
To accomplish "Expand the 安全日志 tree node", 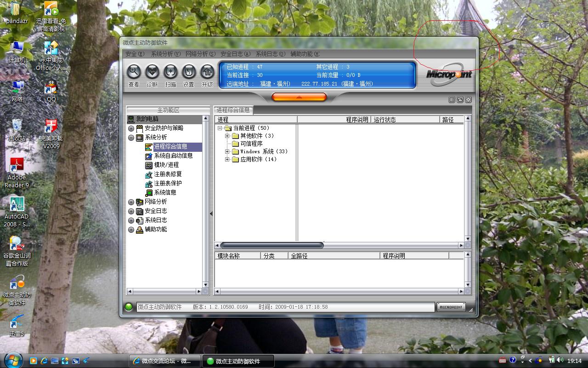I will (131, 211).
